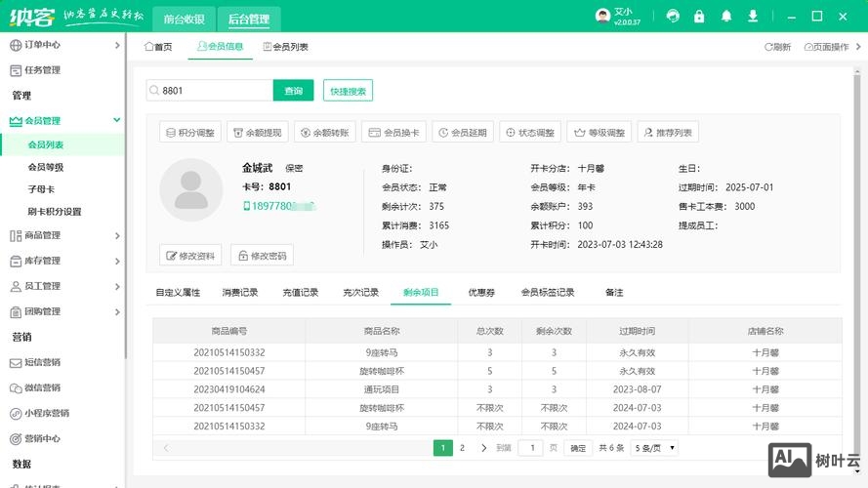Click the 刷新 refresh icon
The image size is (868, 488).
click(768, 47)
